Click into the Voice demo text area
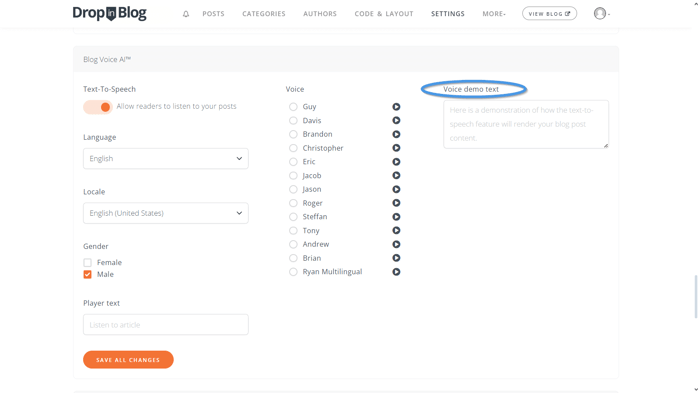This screenshot has height=393, width=700. (526, 124)
